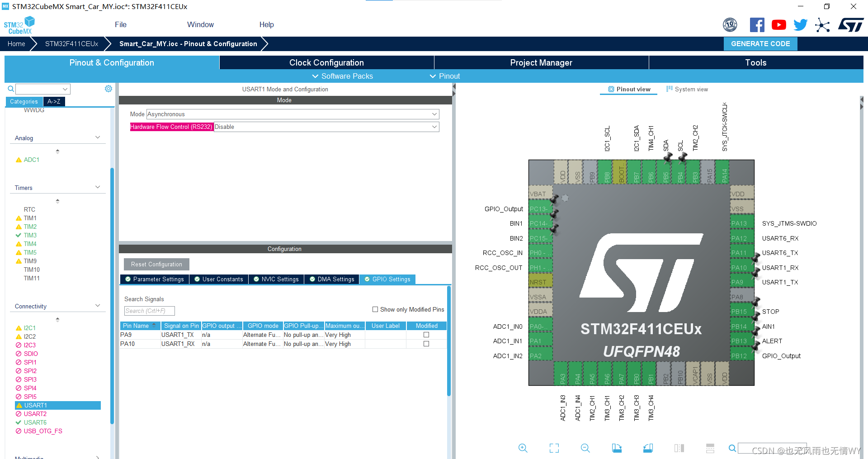Image resolution: width=868 pixels, height=459 pixels.
Task: Open the ST Facebook page icon
Action: (757, 25)
